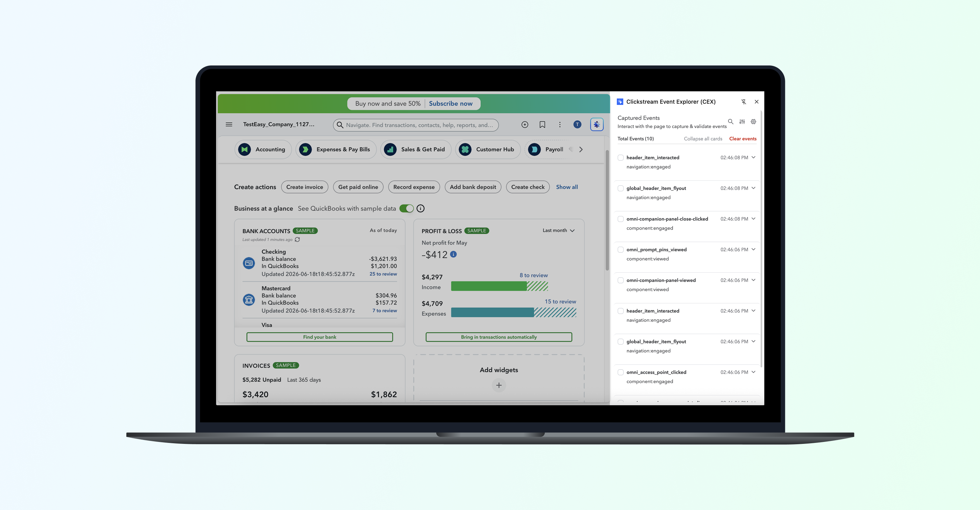Screen dimensions: 980x510
Task: Close the Clickstream Event Explorer panel
Action: click(757, 101)
